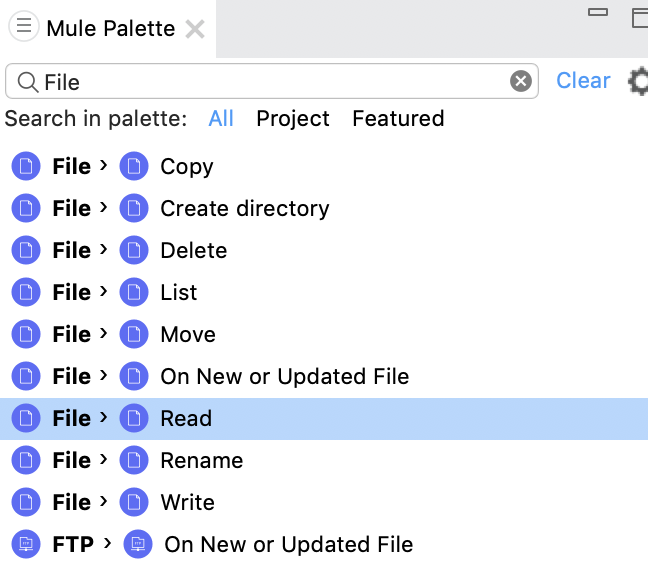Select the Project palette filter
648x568 pixels.
[293, 119]
